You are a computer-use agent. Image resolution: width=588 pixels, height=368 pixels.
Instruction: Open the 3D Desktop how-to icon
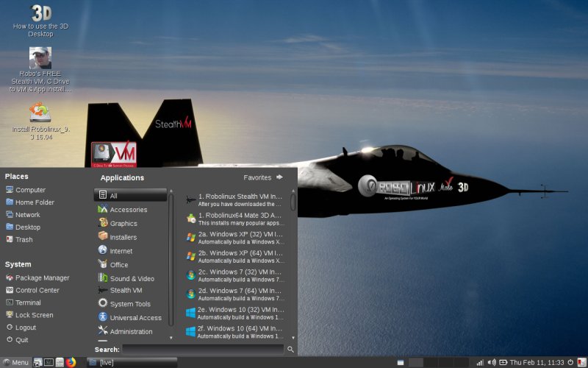(x=40, y=21)
